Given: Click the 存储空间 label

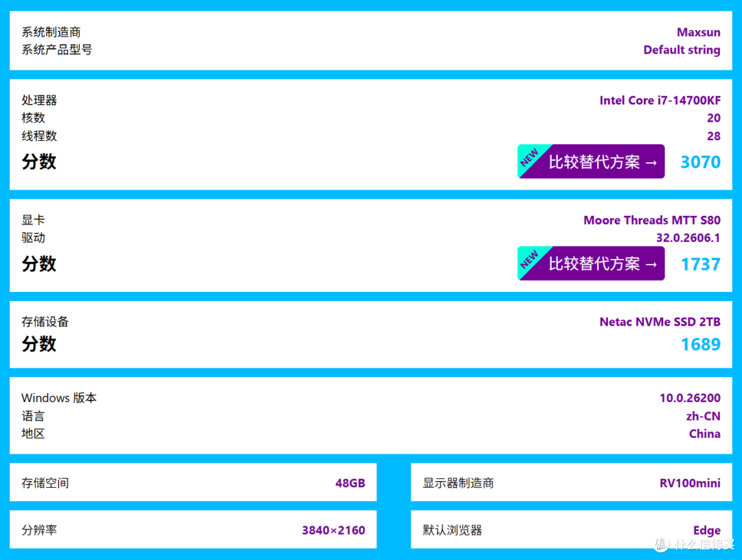Looking at the screenshot, I should coord(45,483).
